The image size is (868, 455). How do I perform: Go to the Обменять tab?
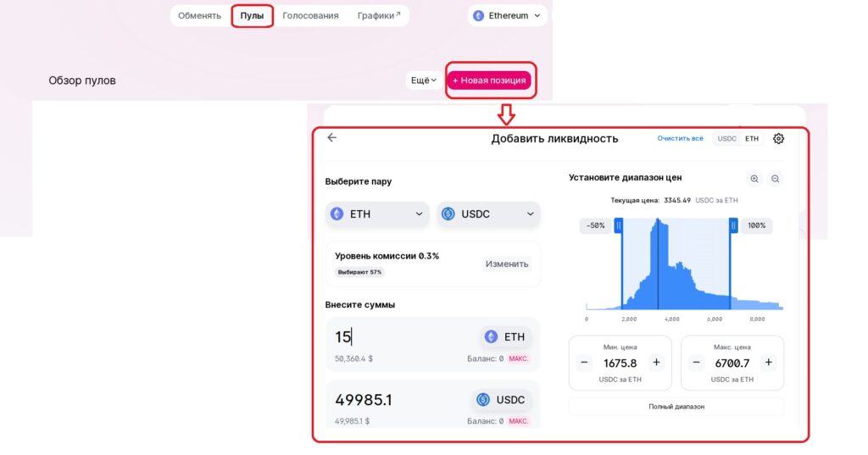click(x=199, y=15)
